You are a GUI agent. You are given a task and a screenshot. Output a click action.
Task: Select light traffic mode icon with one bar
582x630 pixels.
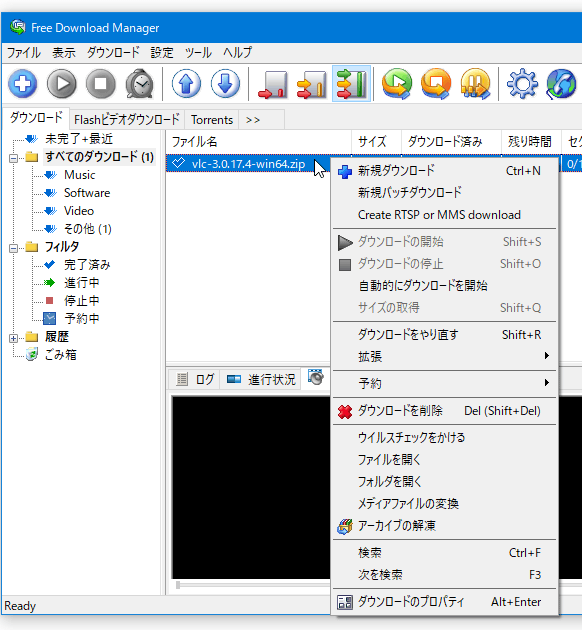pos(273,84)
